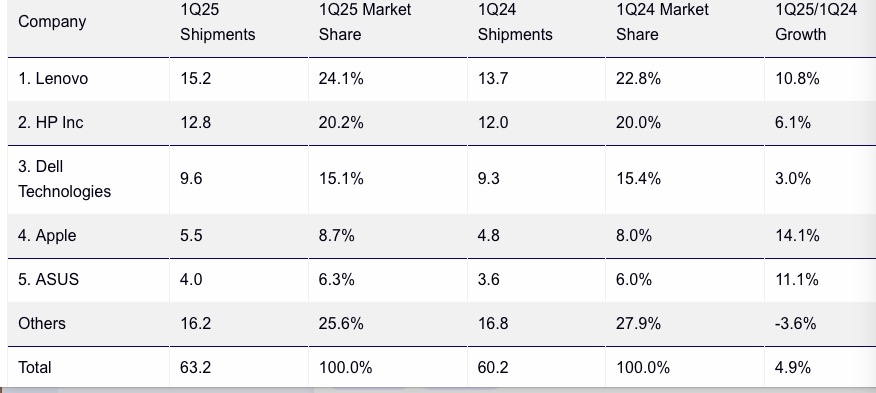Select the HP Inc row label
The image size is (876, 393).
(x=51, y=122)
